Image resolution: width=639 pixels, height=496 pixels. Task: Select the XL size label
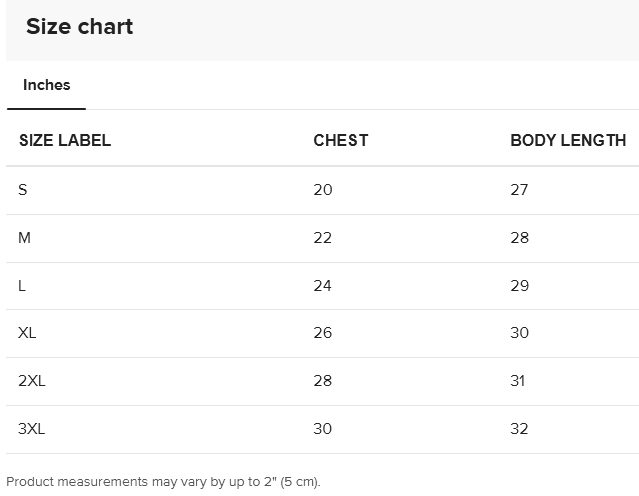click(27, 333)
